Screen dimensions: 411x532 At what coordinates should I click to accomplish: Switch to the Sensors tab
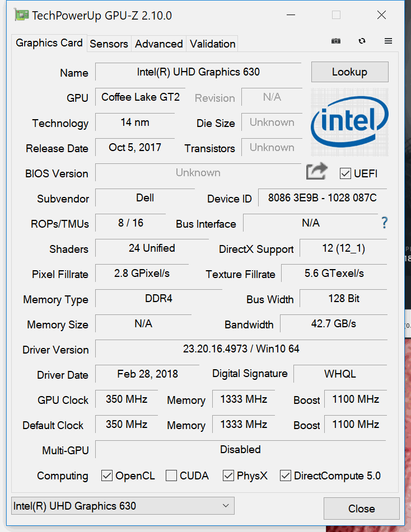pos(109,44)
